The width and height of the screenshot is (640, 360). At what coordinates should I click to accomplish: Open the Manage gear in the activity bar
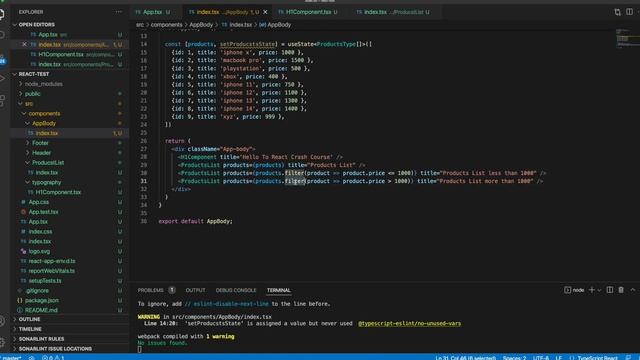point(2,342)
